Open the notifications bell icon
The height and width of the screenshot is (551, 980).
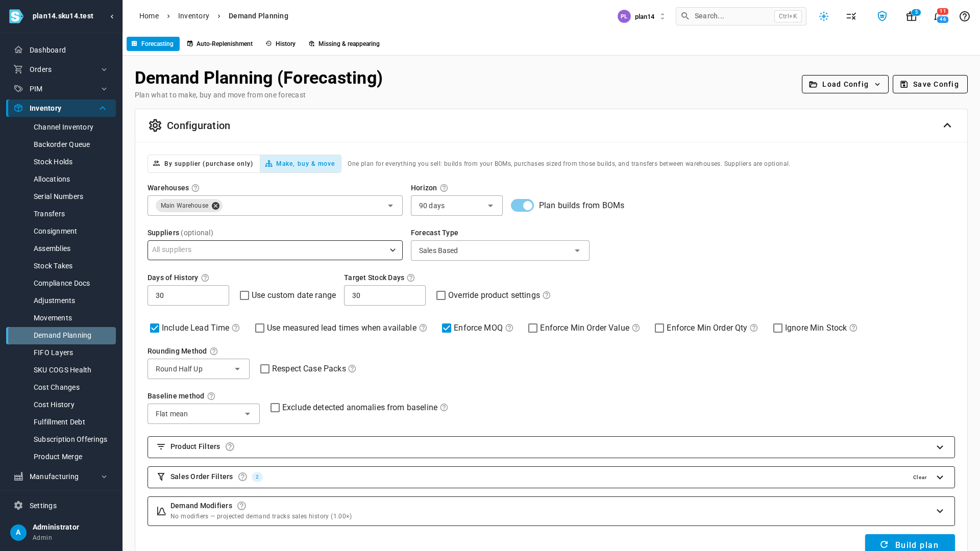pos(938,16)
